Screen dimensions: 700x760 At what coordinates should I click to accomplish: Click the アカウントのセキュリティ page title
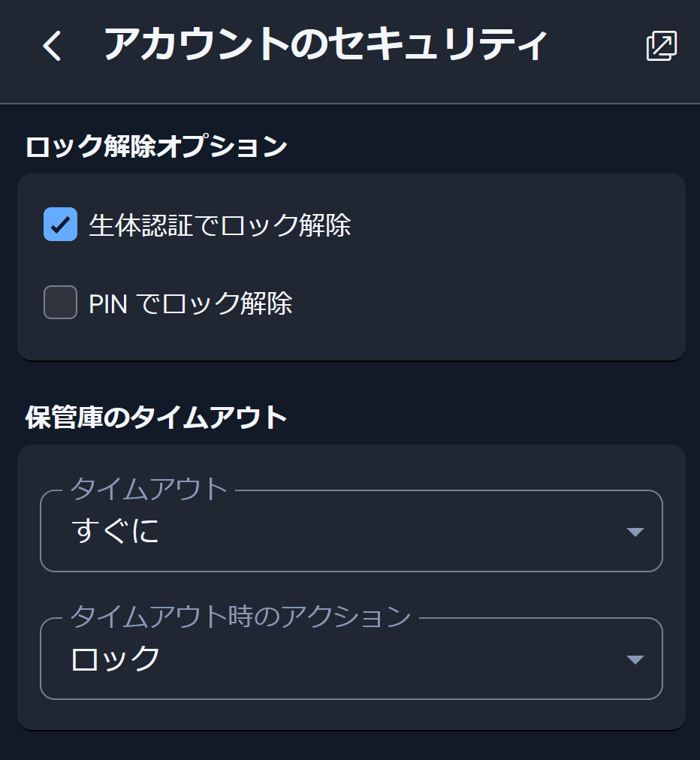[x=326, y=44]
